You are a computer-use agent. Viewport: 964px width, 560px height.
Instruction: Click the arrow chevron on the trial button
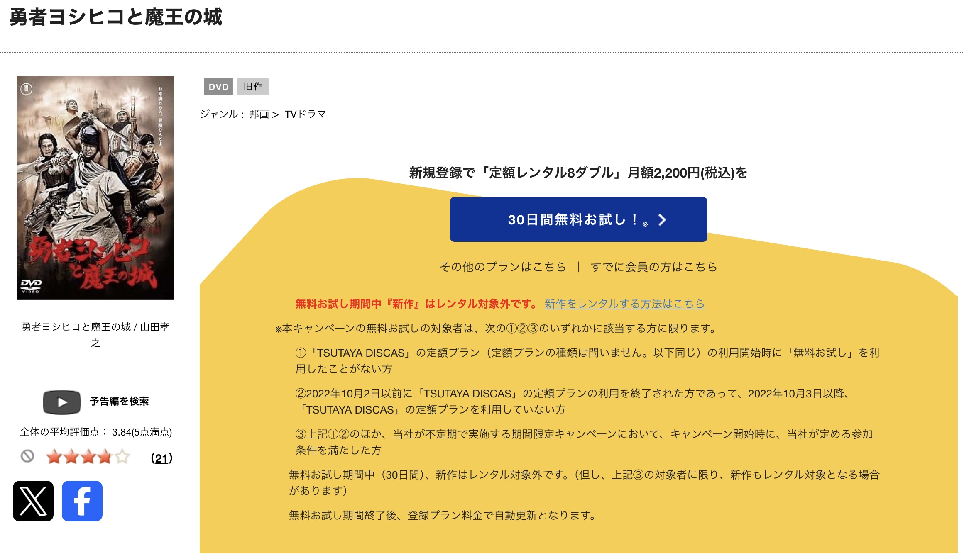[662, 220]
